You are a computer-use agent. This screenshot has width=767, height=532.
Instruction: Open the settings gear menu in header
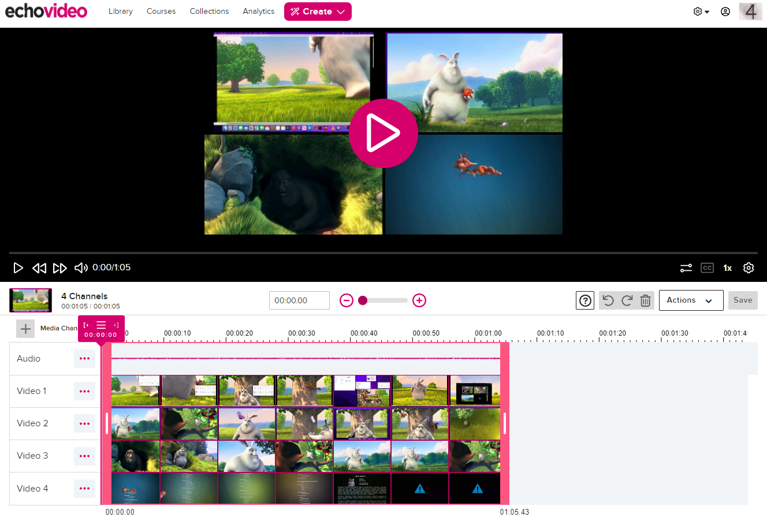(x=701, y=12)
